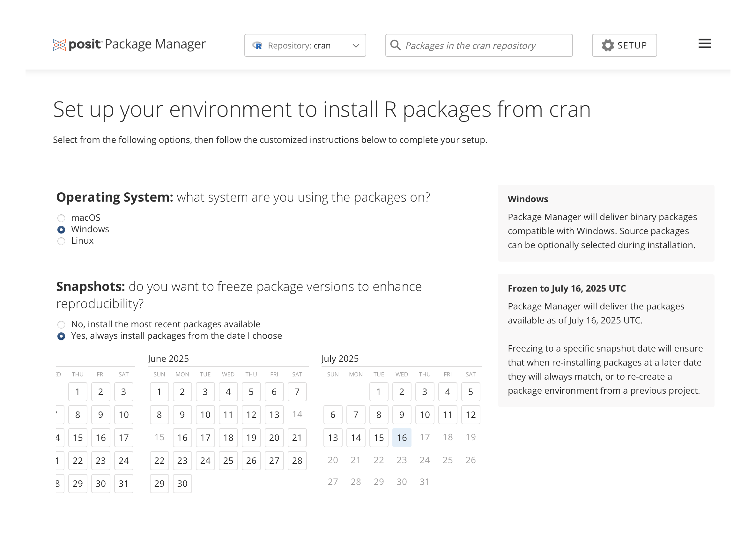Pick July 16 highlighted snapshot date
The height and width of the screenshot is (534, 756).
pos(402,438)
